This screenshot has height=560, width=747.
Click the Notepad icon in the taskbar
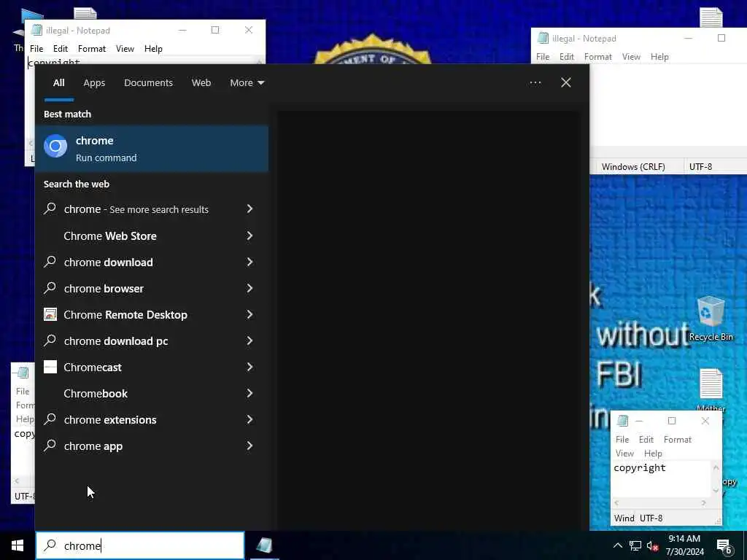point(264,545)
